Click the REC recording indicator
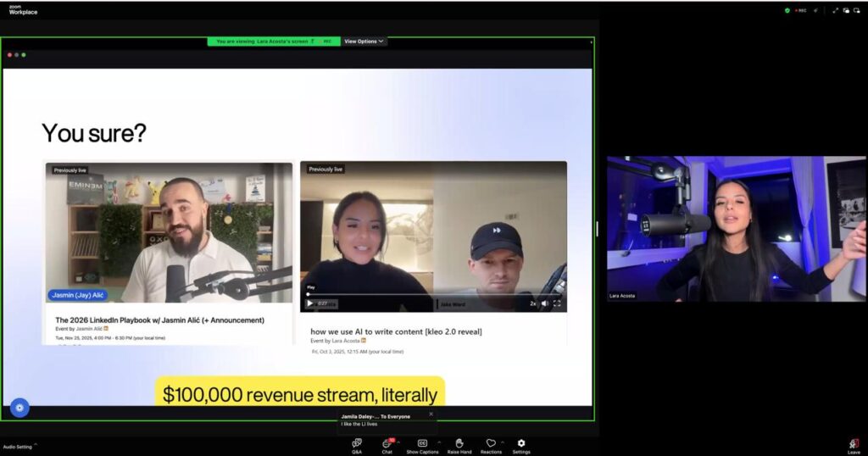Viewport: 868px width, 456px height. (800, 10)
